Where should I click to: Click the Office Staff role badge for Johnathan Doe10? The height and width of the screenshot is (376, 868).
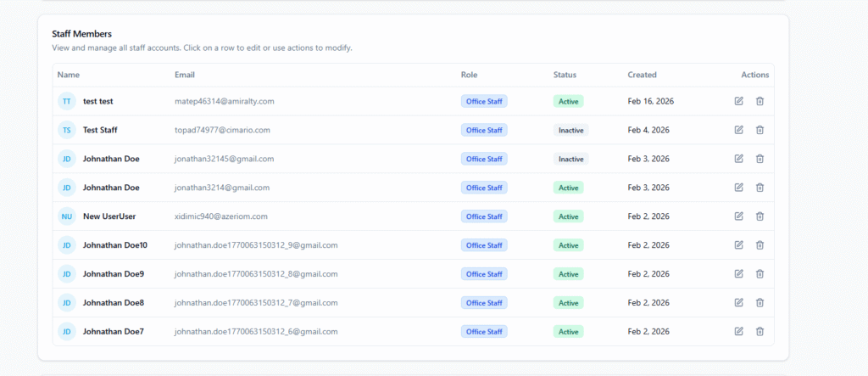[x=484, y=245]
